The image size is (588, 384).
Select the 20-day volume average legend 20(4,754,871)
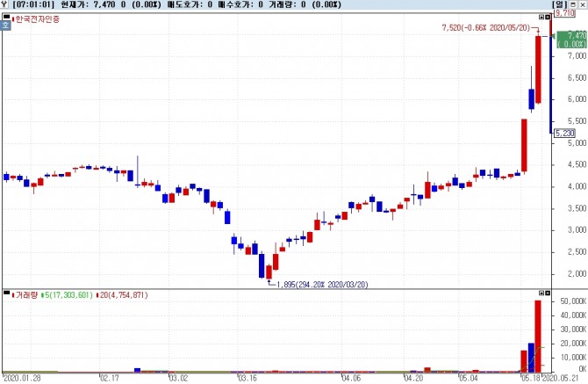point(122,295)
